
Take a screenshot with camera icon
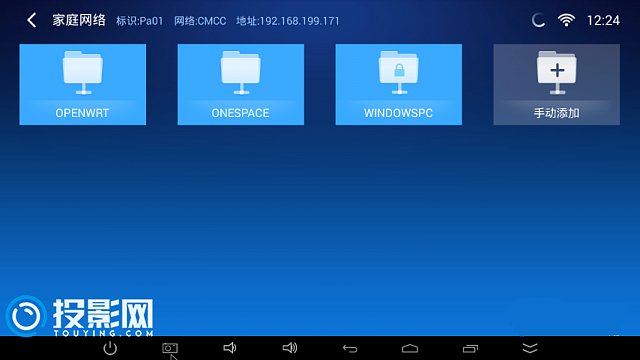point(170,348)
